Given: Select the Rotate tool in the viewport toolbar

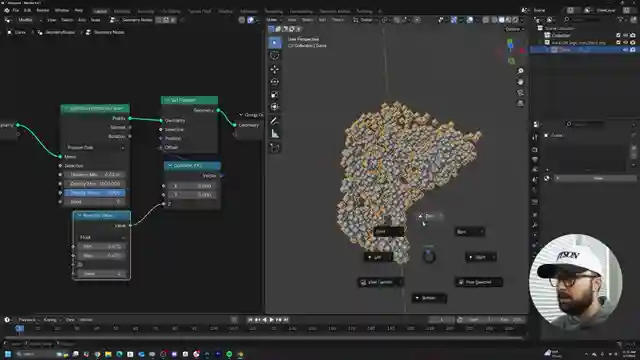Looking at the screenshot, I should (275, 82).
